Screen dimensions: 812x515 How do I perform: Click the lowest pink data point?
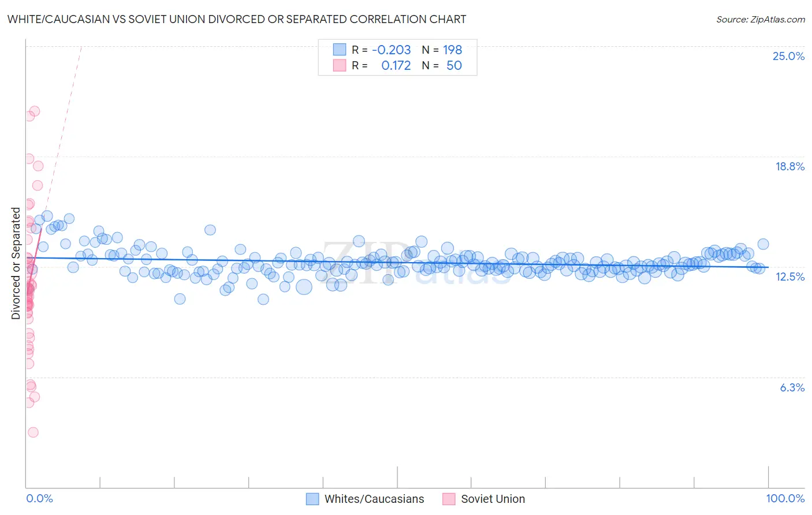pyautogui.click(x=33, y=432)
